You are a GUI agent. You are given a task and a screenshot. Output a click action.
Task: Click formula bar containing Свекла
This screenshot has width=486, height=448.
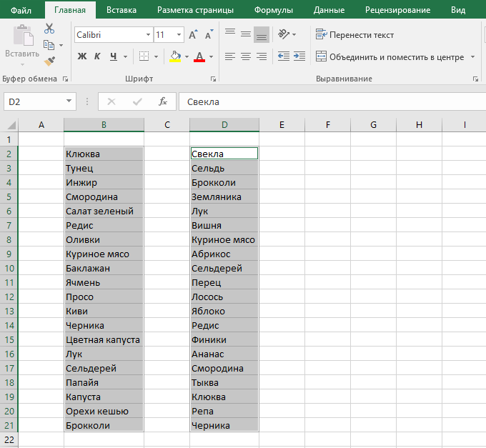(332, 101)
